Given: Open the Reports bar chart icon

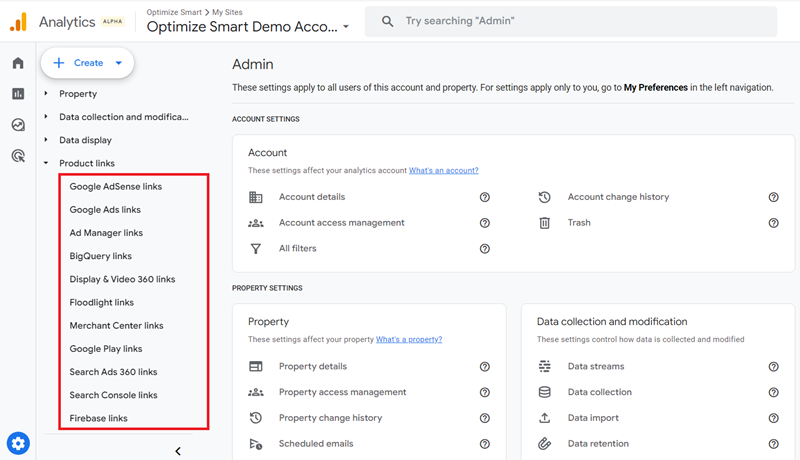Looking at the screenshot, I should (x=18, y=94).
